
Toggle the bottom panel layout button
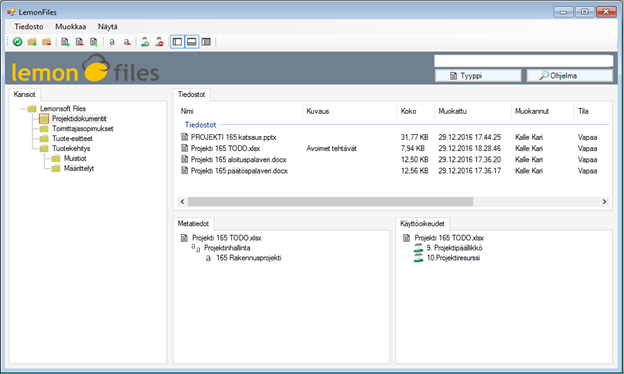192,42
